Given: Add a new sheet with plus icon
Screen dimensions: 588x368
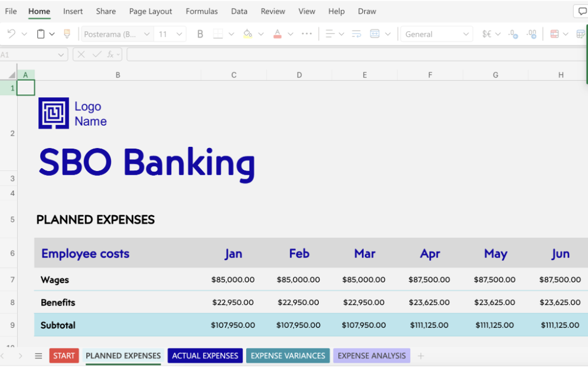Looking at the screenshot, I should 421,356.
